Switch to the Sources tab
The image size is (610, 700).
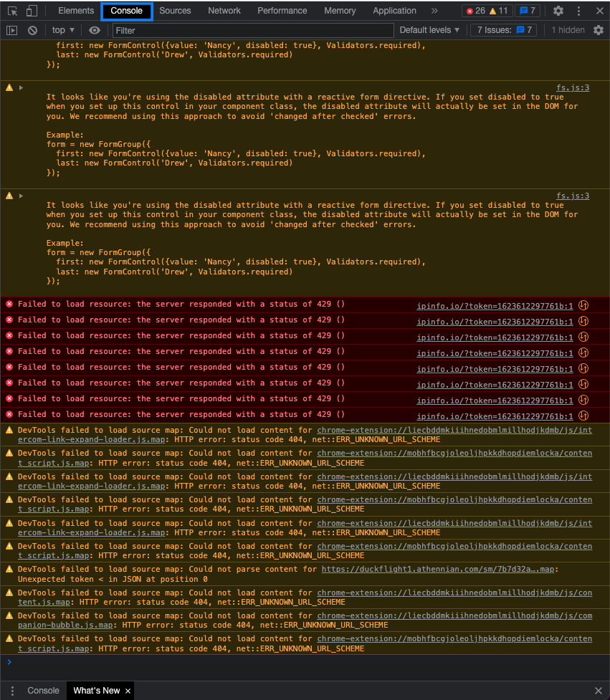(x=175, y=11)
